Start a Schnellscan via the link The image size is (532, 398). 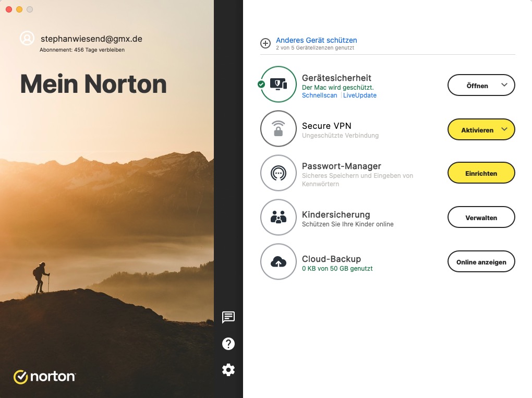click(320, 95)
